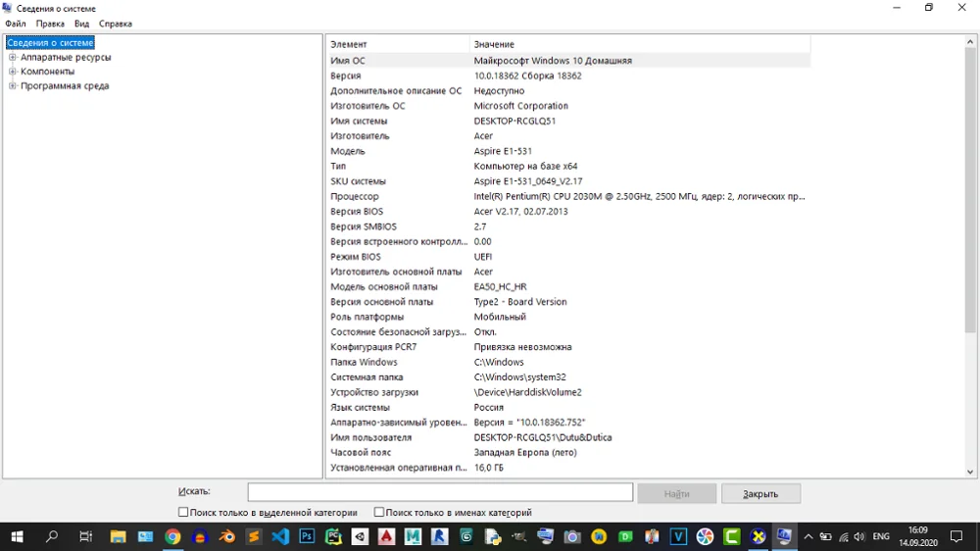
Task: Open the green D taskbar icon
Action: (x=625, y=536)
